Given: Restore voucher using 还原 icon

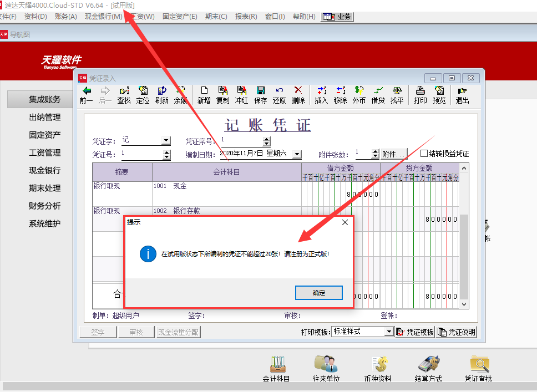Looking at the screenshot, I should point(279,95).
